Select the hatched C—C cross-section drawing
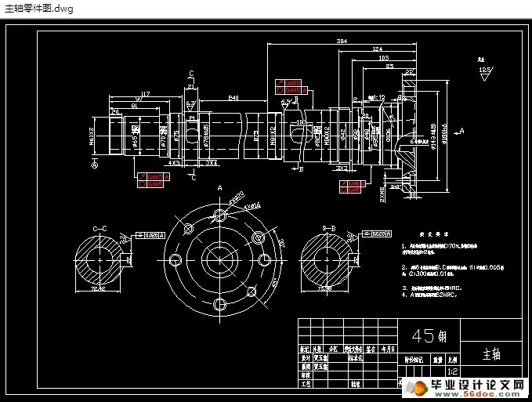The image size is (532, 402). [x=100, y=260]
